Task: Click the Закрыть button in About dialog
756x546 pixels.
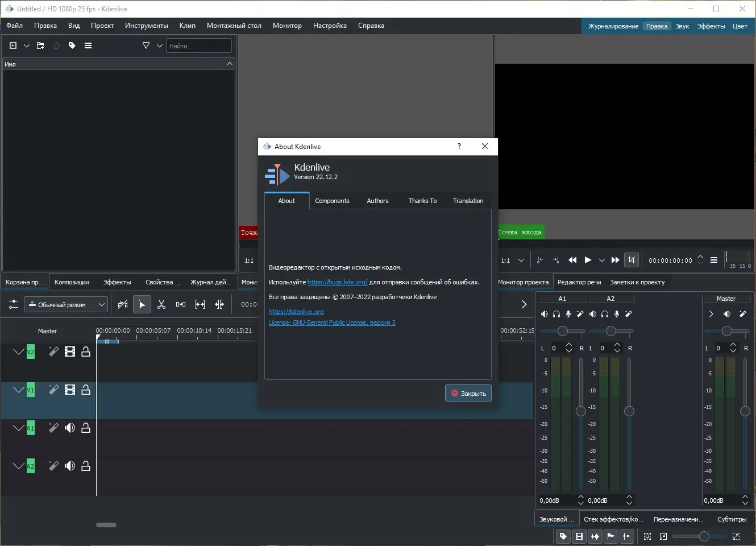Action: pyautogui.click(x=468, y=393)
